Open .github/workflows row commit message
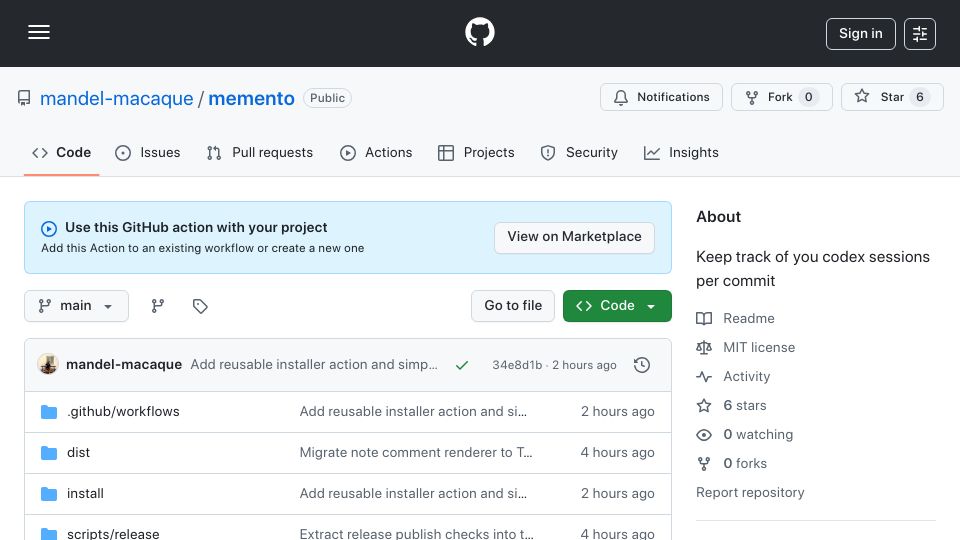 point(413,411)
